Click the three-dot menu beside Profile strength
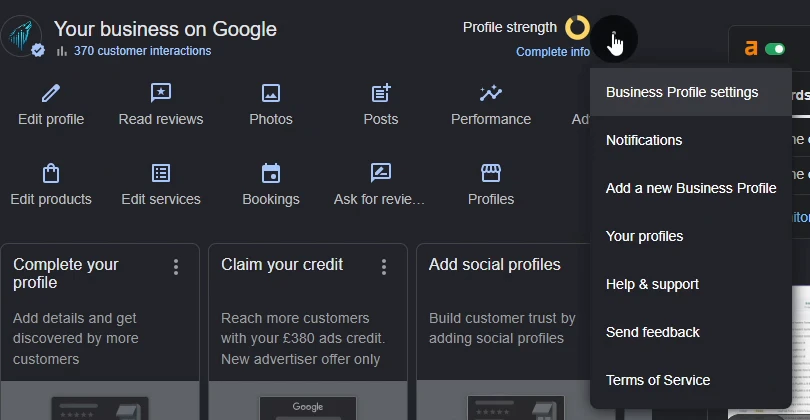This screenshot has height=420, width=810. [614, 38]
